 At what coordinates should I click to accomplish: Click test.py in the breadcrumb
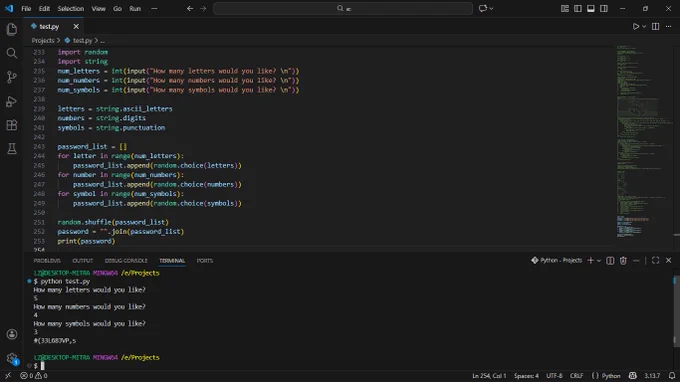coord(82,40)
